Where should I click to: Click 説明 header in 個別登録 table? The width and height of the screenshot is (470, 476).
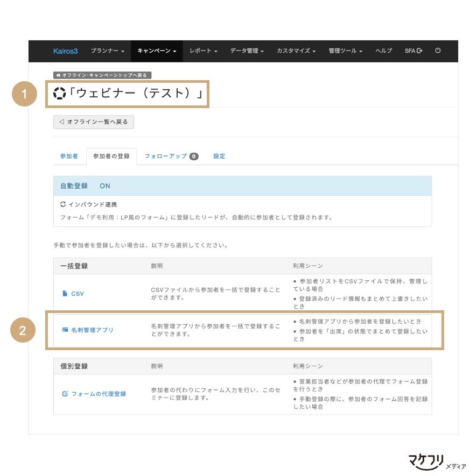[157, 366]
